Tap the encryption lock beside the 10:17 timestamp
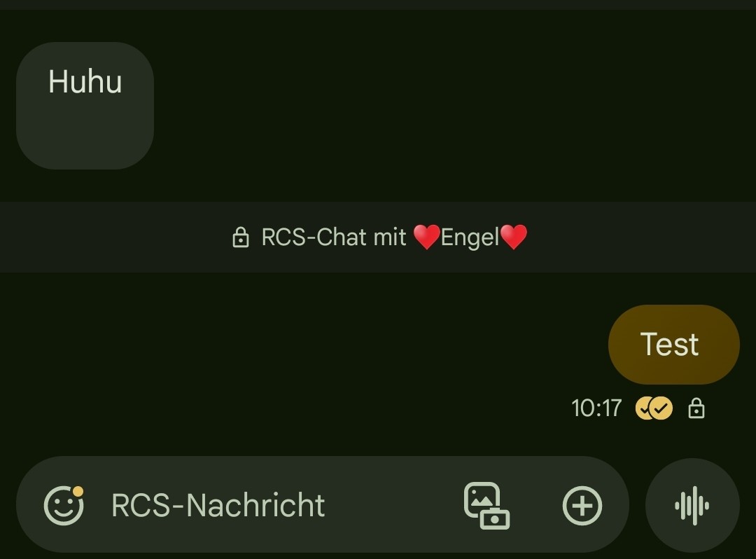Image resolution: width=756 pixels, height=559 pixels. click(x=696, y=408)
